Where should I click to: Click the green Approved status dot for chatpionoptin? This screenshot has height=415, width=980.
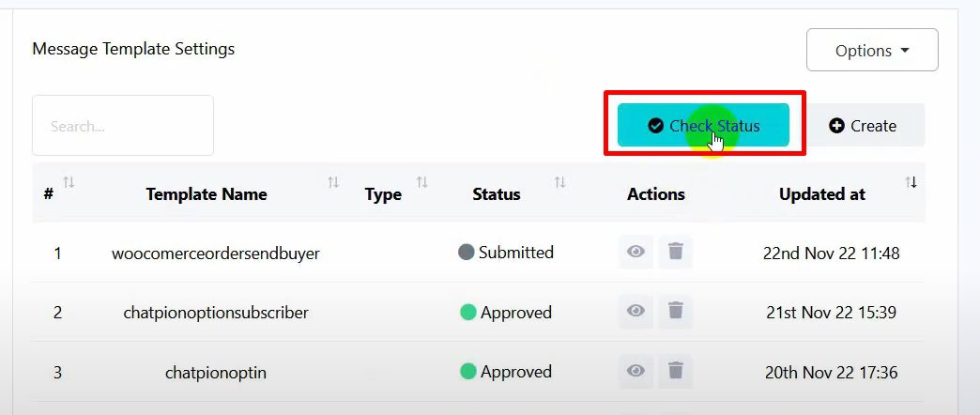468,372
